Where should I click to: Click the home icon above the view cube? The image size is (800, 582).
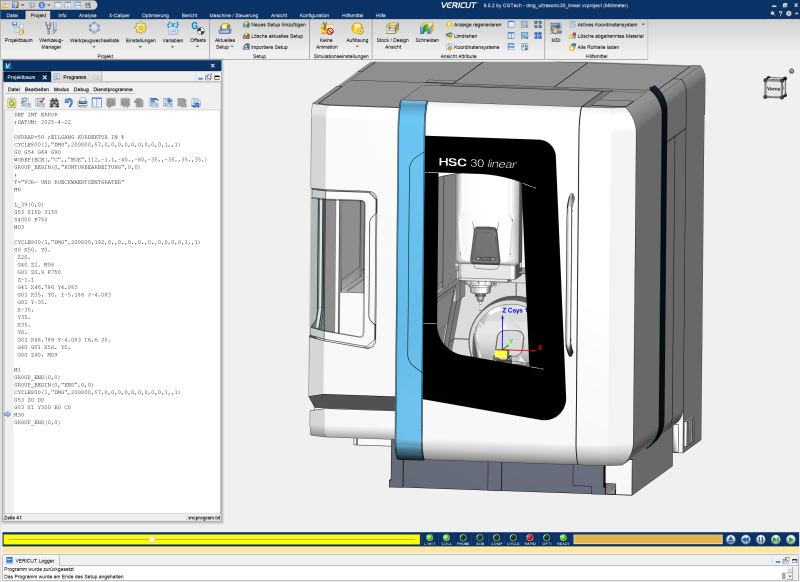point(791,71)
